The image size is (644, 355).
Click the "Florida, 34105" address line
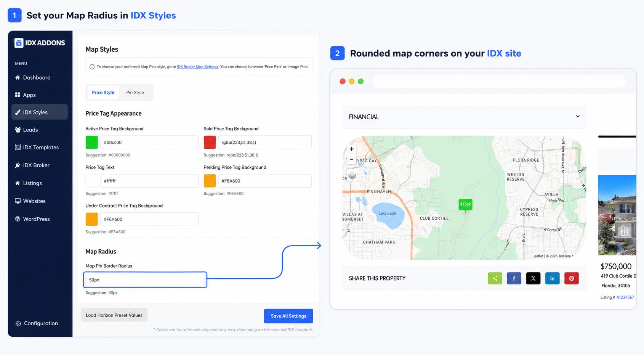coord(615,286)
